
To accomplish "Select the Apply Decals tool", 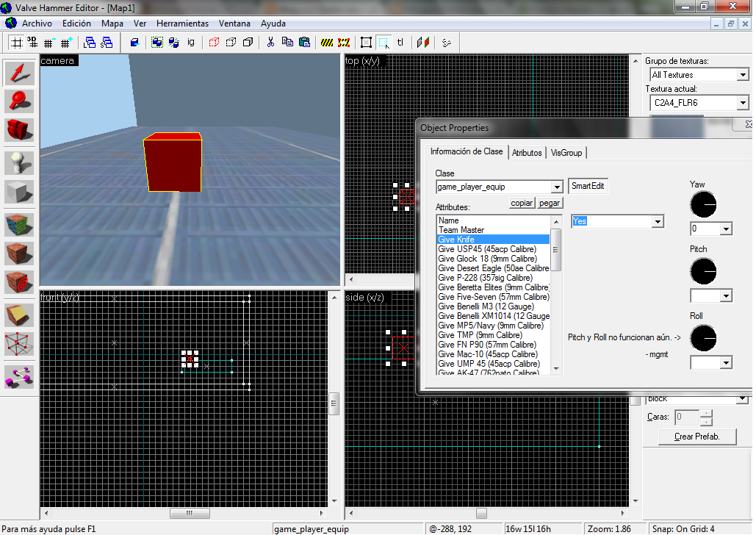I will click(x=19, y=282).
